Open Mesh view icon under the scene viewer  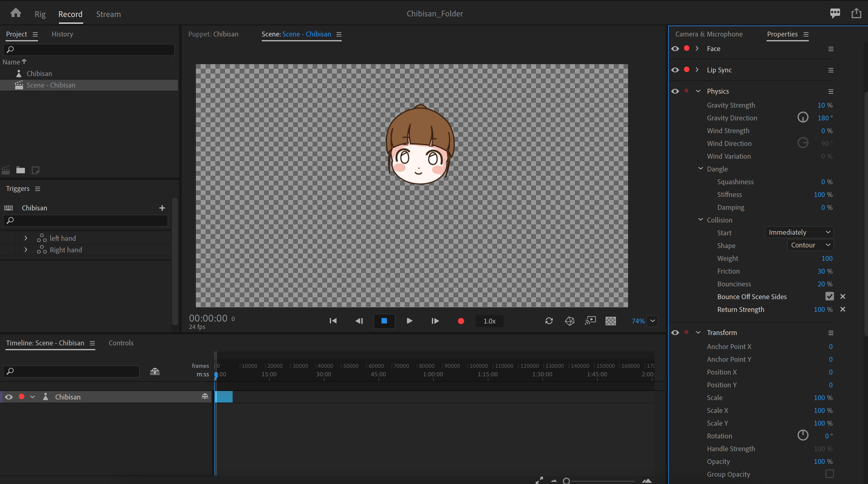click(x=569, y=321)
